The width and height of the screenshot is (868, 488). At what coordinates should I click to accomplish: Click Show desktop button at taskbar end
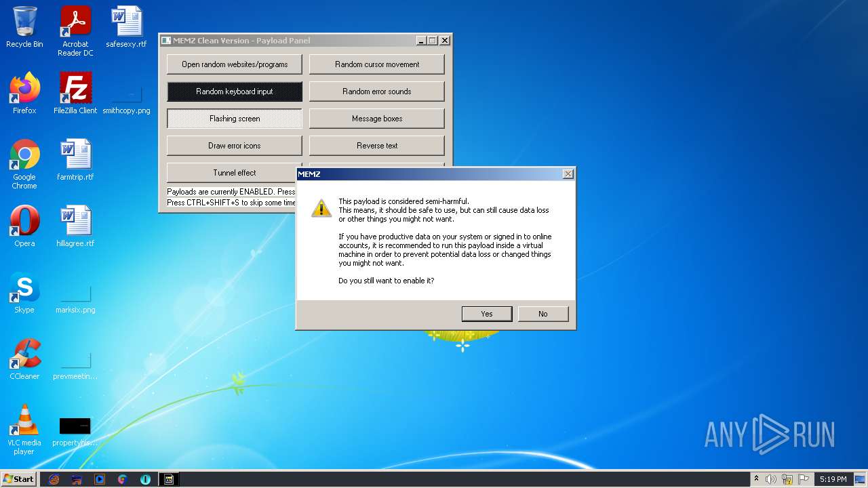pos(861,479)
